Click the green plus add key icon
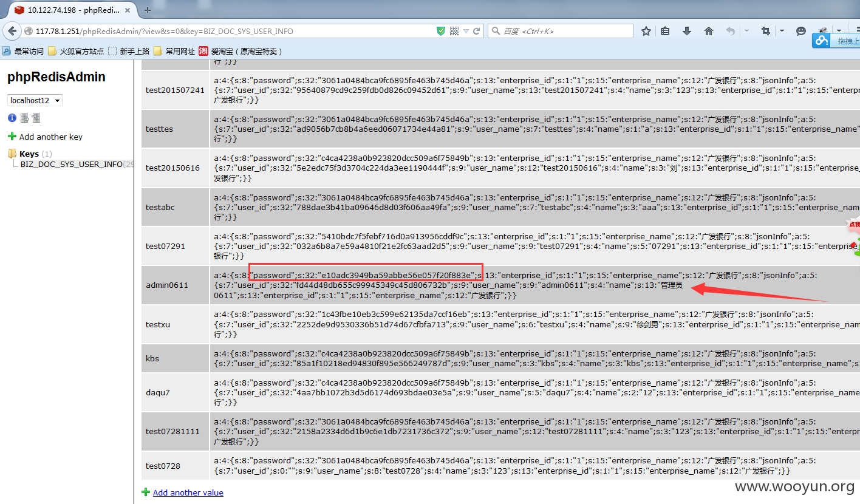860x504 pixels. click(x=12, y=137)
